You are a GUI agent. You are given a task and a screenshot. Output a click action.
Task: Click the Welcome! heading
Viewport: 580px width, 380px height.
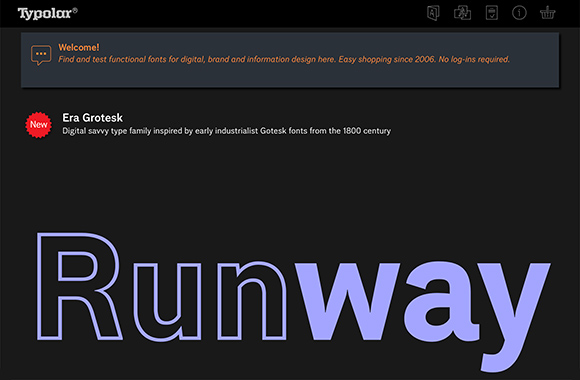(79, 47)
